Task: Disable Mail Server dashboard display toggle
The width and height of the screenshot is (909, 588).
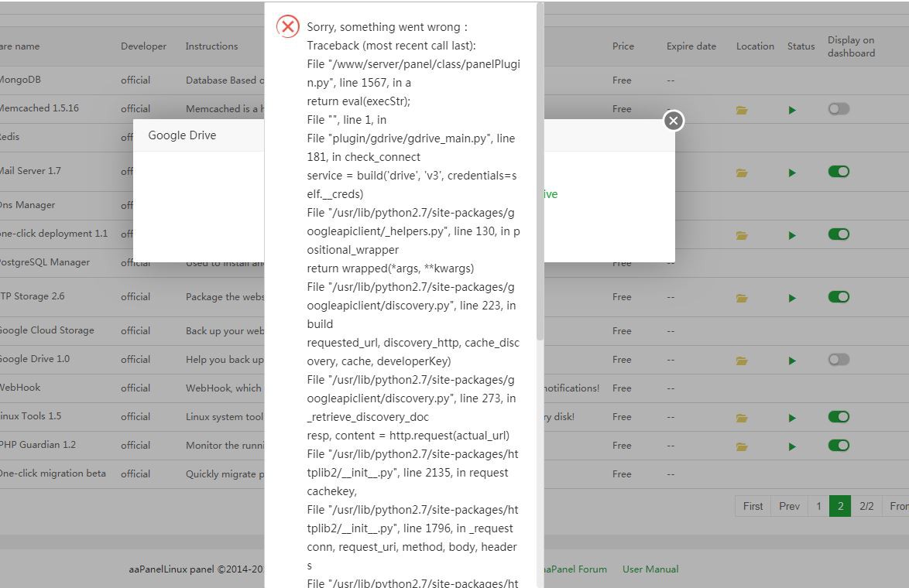Action: coord(839,172)
